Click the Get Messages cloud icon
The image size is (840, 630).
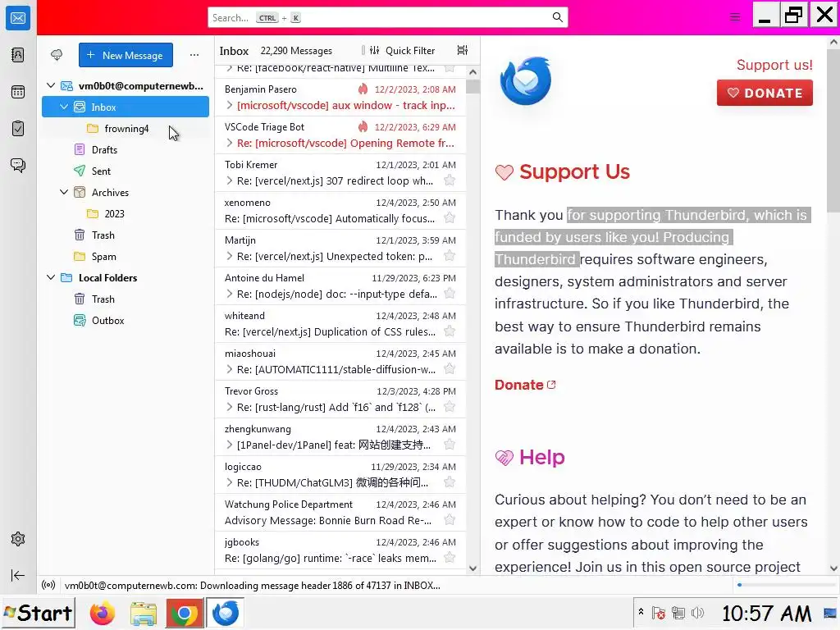(x=57, y=55)
